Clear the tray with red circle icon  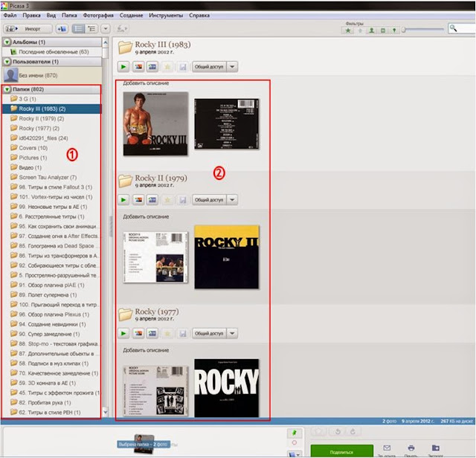[x=295, y=443]
